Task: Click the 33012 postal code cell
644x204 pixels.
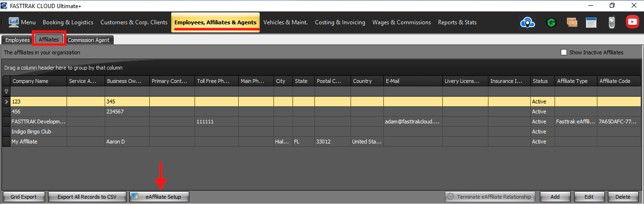Action: pyautogui.click(x=332, y=142)
